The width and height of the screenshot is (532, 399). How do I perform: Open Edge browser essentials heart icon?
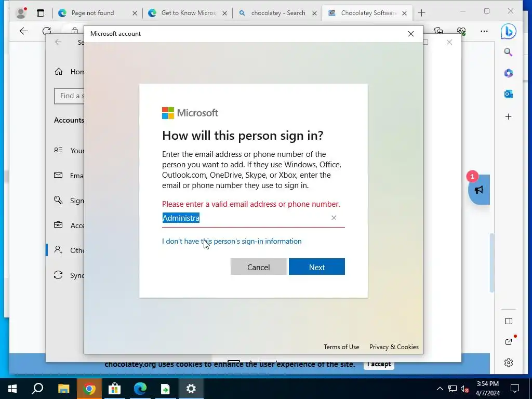click(x=461, y=31)
